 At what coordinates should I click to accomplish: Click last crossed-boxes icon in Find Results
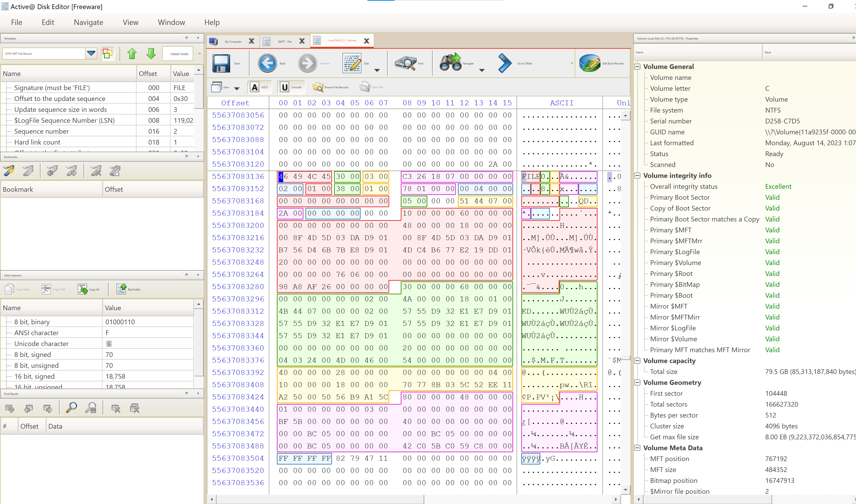tap(135, 408)
